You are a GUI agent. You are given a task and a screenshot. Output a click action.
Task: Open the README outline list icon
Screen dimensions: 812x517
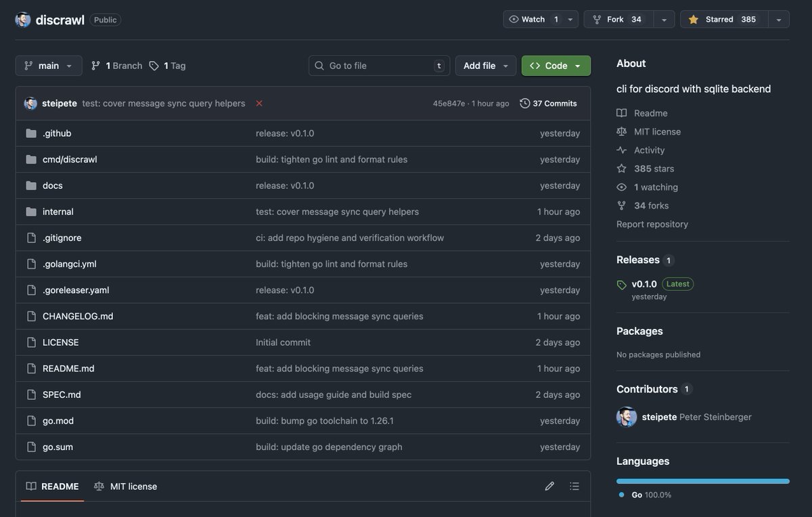point(574,486)
